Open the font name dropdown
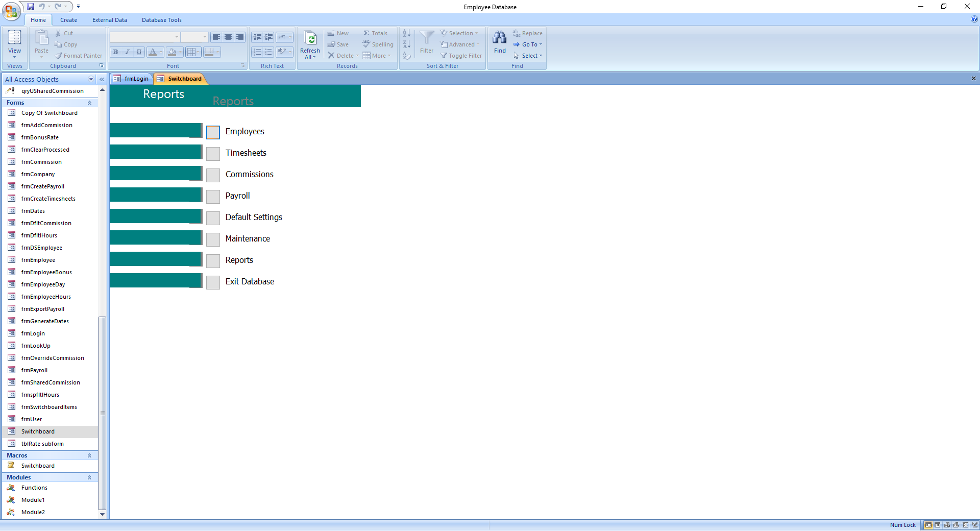The image size is (980, 531). click(177, 37)
